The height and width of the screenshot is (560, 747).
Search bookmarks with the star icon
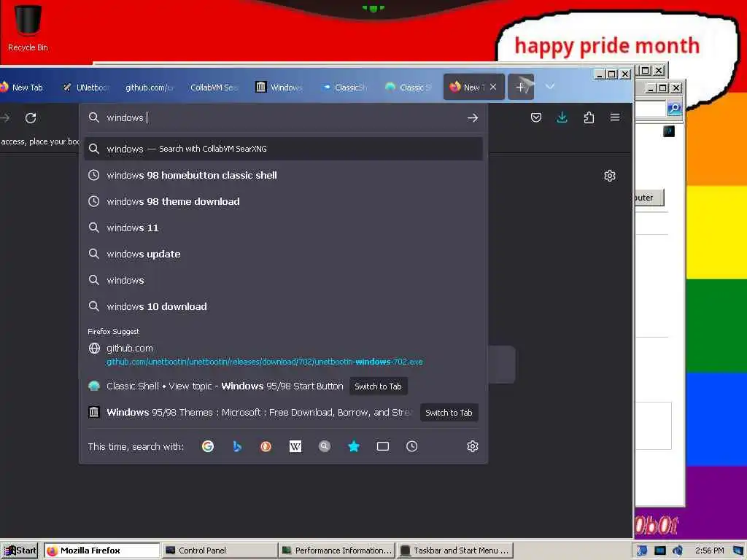pos(354,446)
